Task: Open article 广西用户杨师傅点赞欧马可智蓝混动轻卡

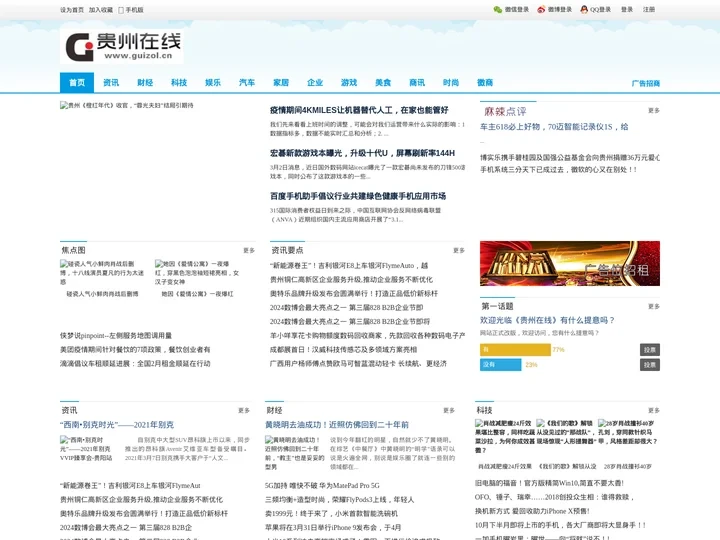Action: (358, 364)
